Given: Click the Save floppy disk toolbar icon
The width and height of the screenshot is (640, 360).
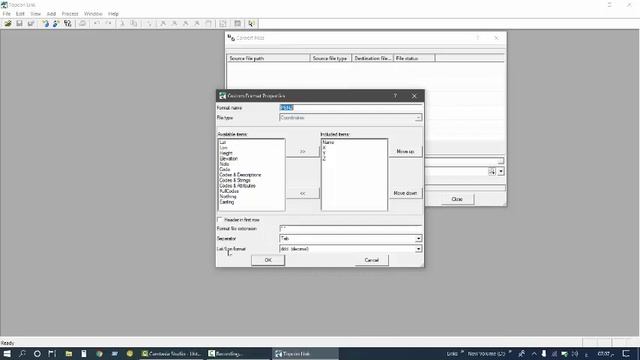Looking at the screenshot, I should (19, 24).
